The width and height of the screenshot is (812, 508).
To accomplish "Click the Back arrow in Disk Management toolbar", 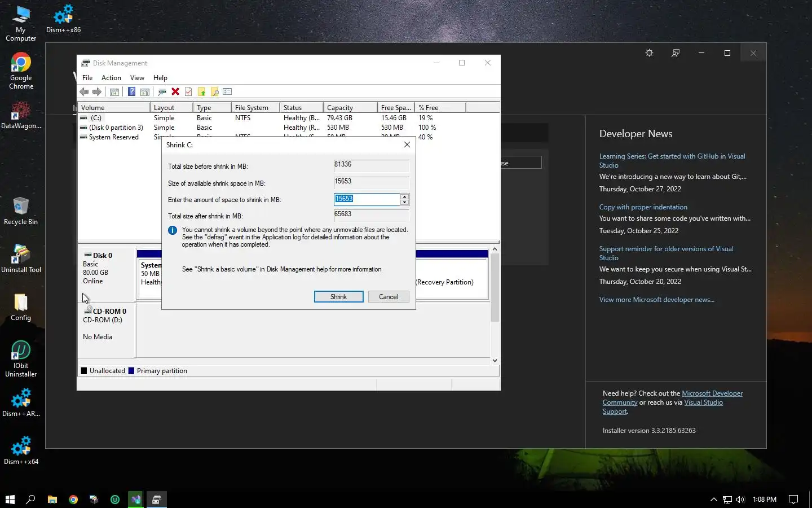I will point(84,91).
